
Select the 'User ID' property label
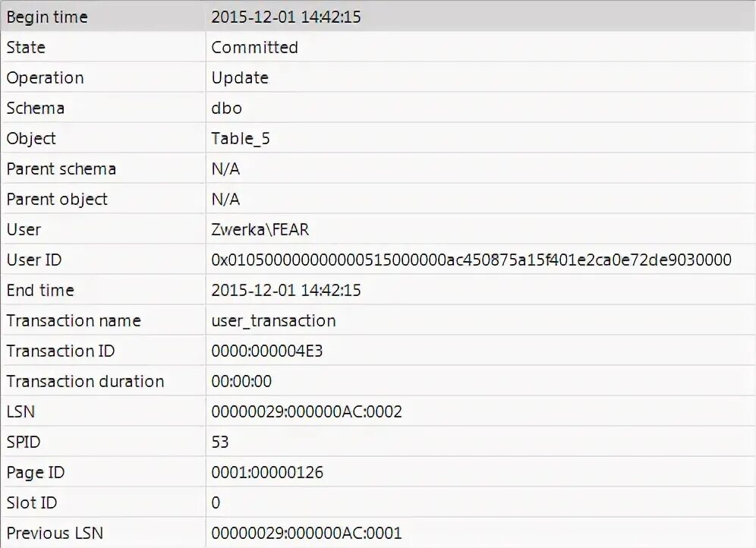point(33,260)
